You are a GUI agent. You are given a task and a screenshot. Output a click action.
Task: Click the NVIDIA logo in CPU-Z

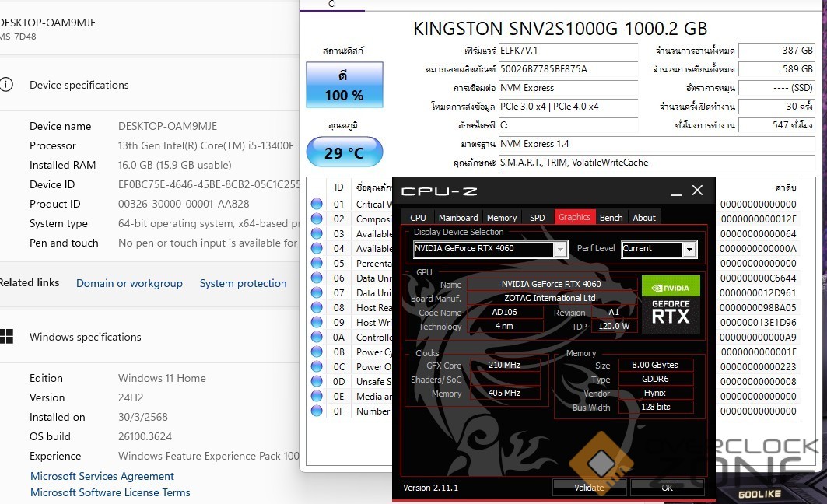coord(671,286)
